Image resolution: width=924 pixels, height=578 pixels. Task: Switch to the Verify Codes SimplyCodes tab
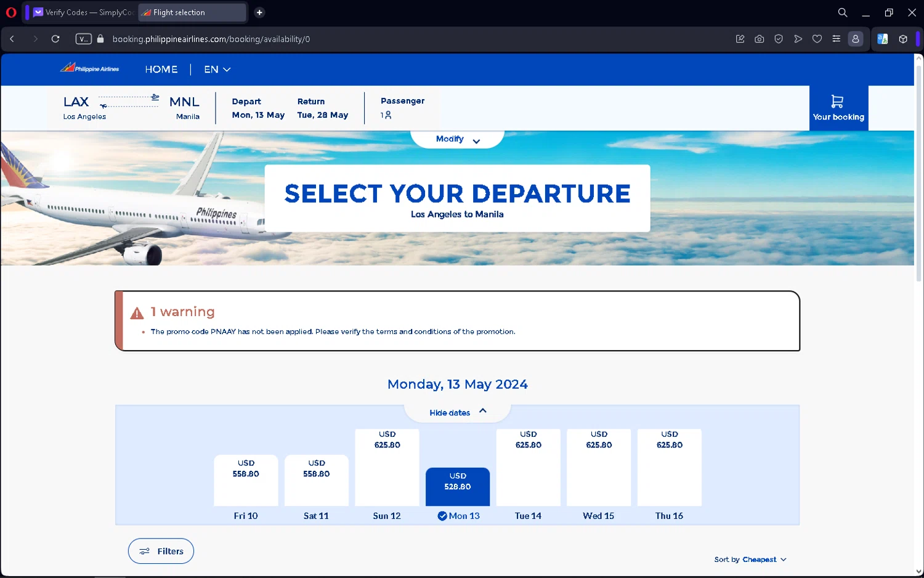(x=83, y=12)
